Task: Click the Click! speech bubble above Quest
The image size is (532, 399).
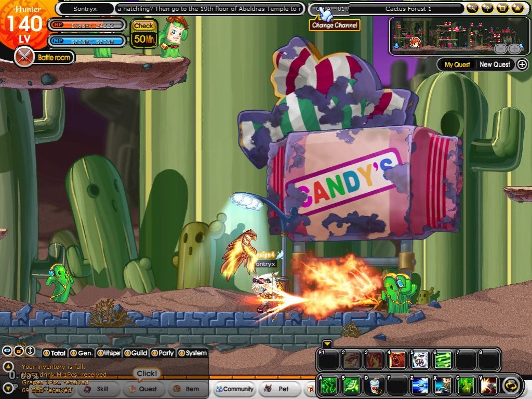Action: point(147,373)
